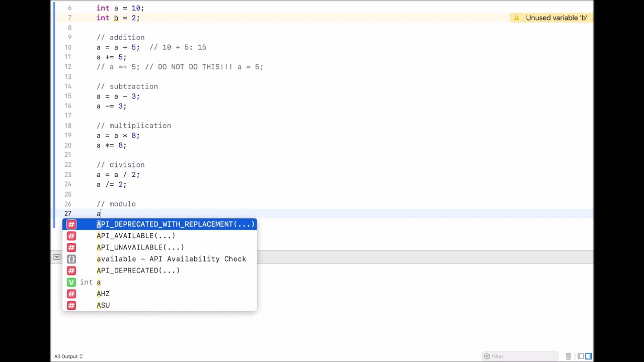Clear console with the trash icon

click(569, 356)
